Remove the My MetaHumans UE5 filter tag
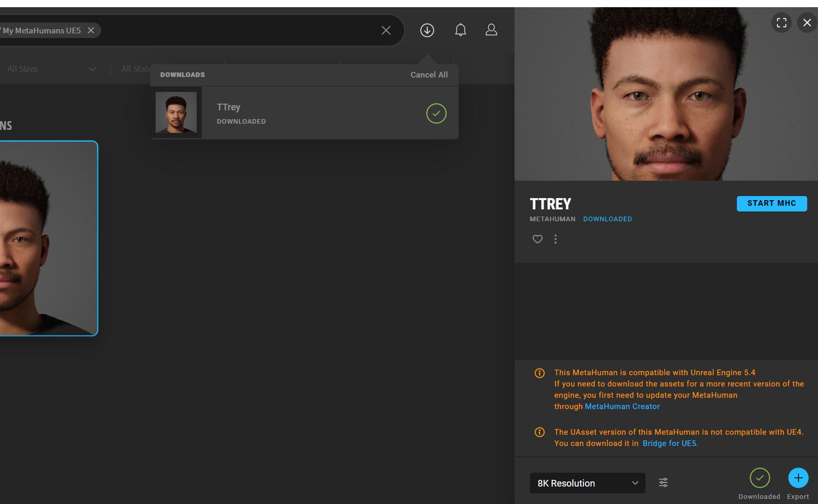This screenshot has height=504, width=818. pos(91,30)
